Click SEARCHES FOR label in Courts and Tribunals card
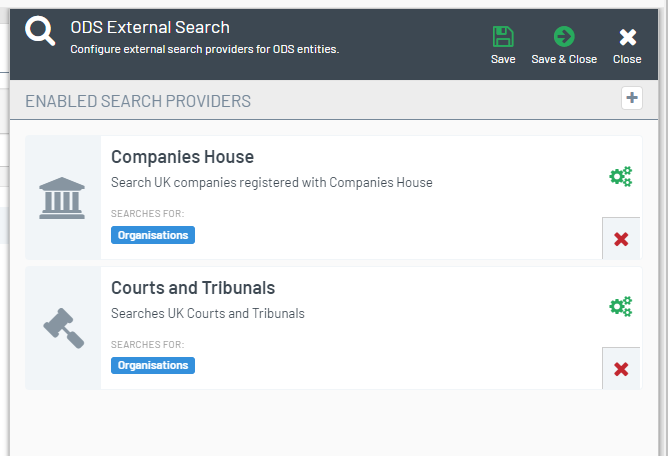 (147, 344)
